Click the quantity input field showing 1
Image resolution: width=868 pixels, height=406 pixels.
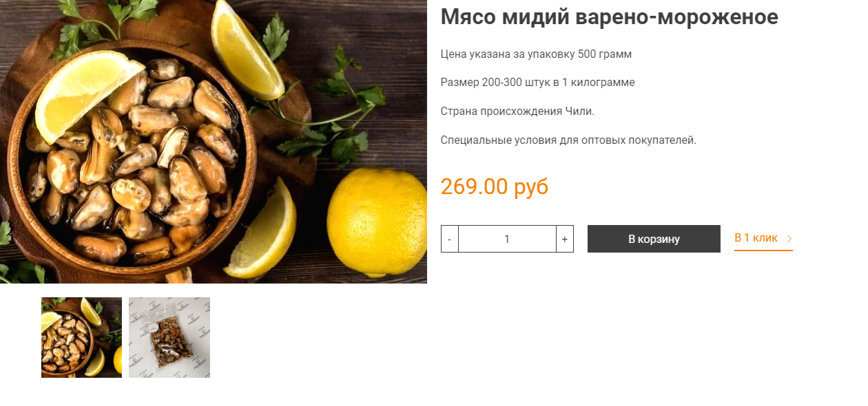[507, 239]
